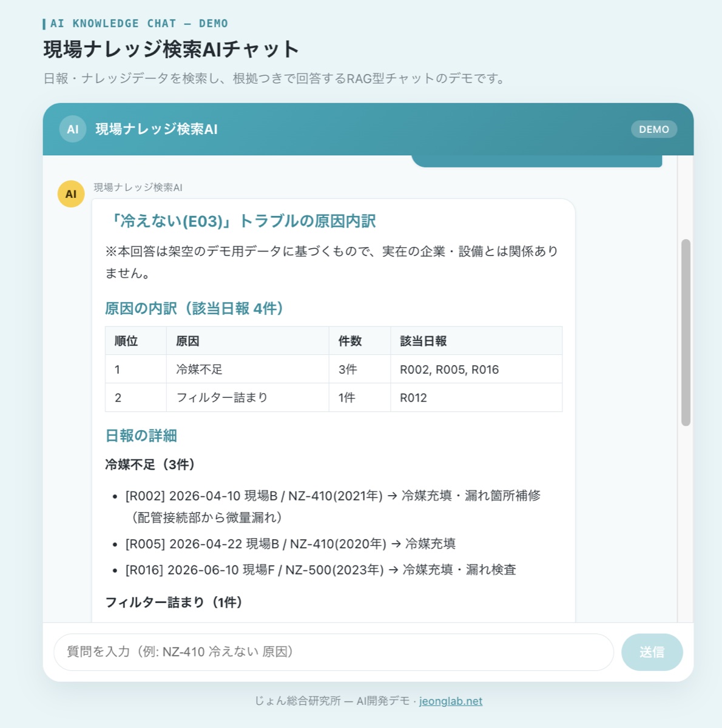Click the 冷媒不足 cell in the table

(x=248, y=369)
